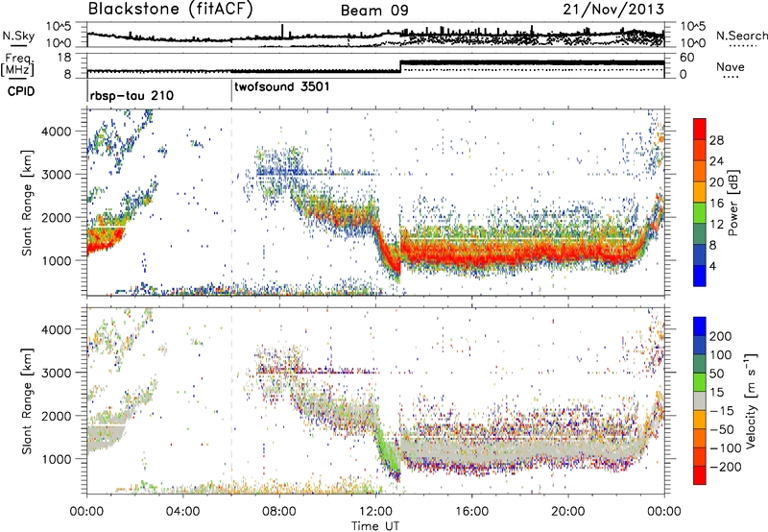
Task: Click the '3000' tick on velocity panel
Action: 57,373
